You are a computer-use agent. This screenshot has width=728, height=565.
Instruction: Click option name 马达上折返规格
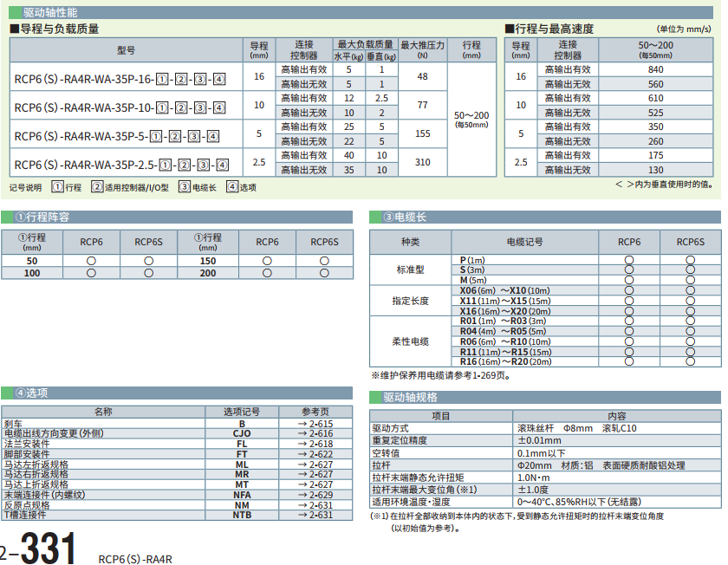click(36, 484)
